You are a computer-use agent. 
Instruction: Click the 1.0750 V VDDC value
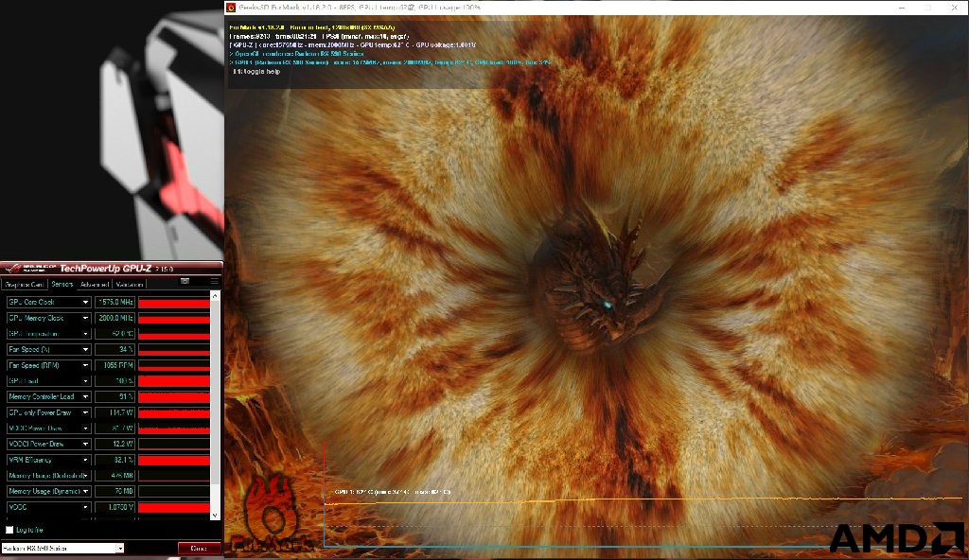(x=115, y=507)
